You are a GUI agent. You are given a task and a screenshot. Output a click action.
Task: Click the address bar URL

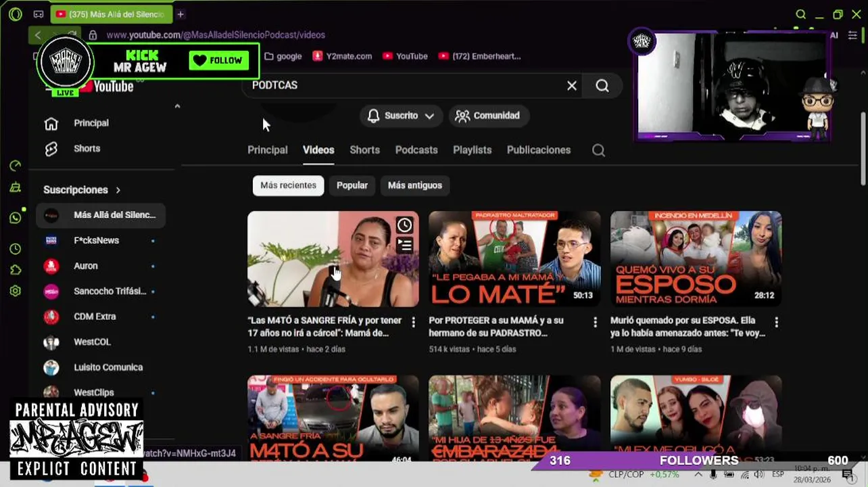(216, 35)
